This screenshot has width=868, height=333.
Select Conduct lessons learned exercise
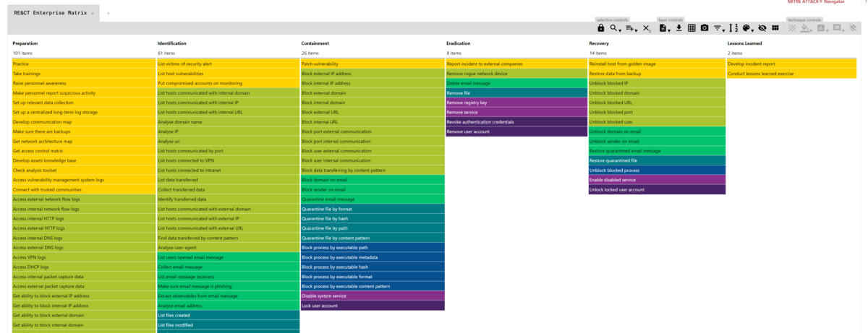coord(791,74)
